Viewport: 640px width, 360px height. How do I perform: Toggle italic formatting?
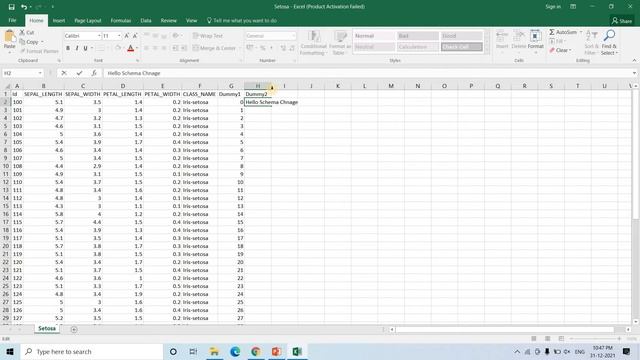pyautogui.click(x=77, y=48)
